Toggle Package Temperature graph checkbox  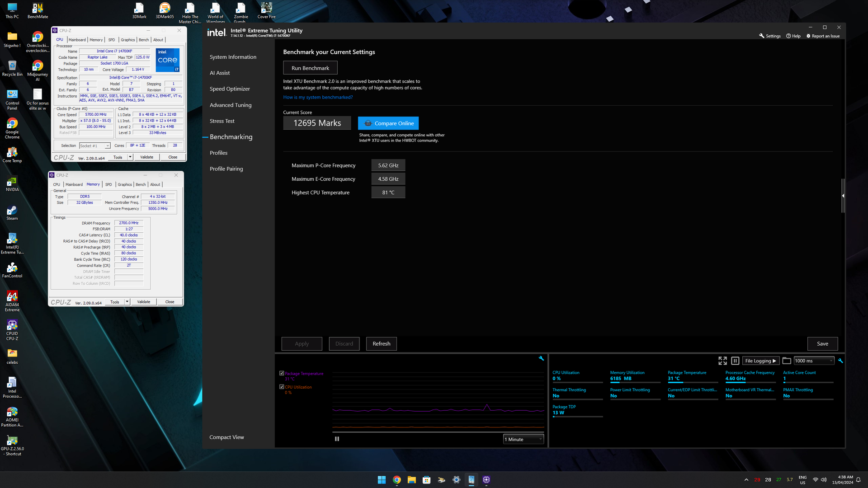[282, 373]
